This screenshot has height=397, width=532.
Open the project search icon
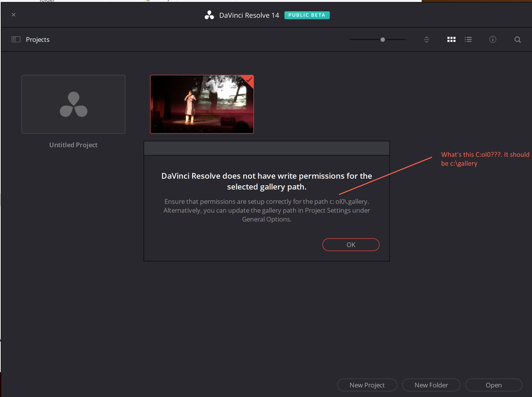[x=517, y=40]
